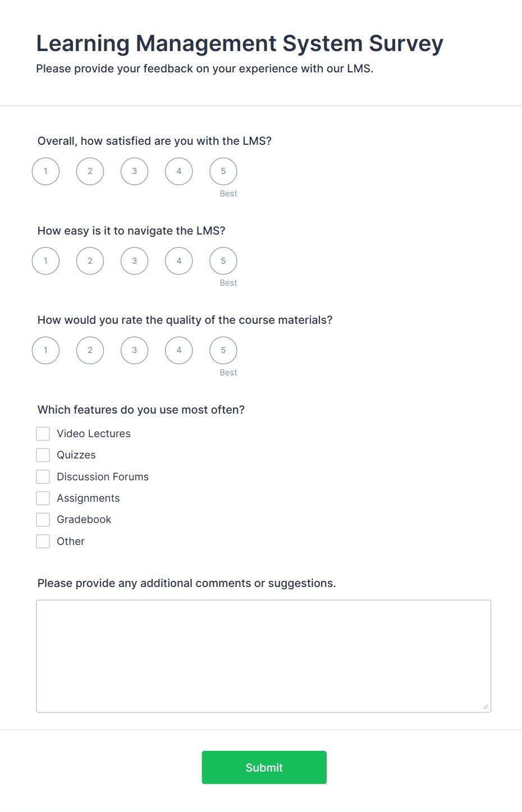Tick the Other checkbox
522x812 pixels.
[x=43, y=541]
